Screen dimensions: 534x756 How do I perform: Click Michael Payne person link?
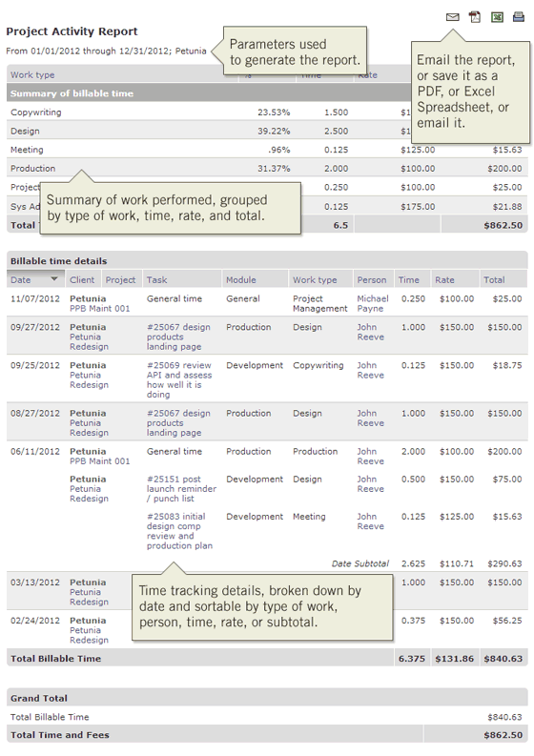pos(373,303)
